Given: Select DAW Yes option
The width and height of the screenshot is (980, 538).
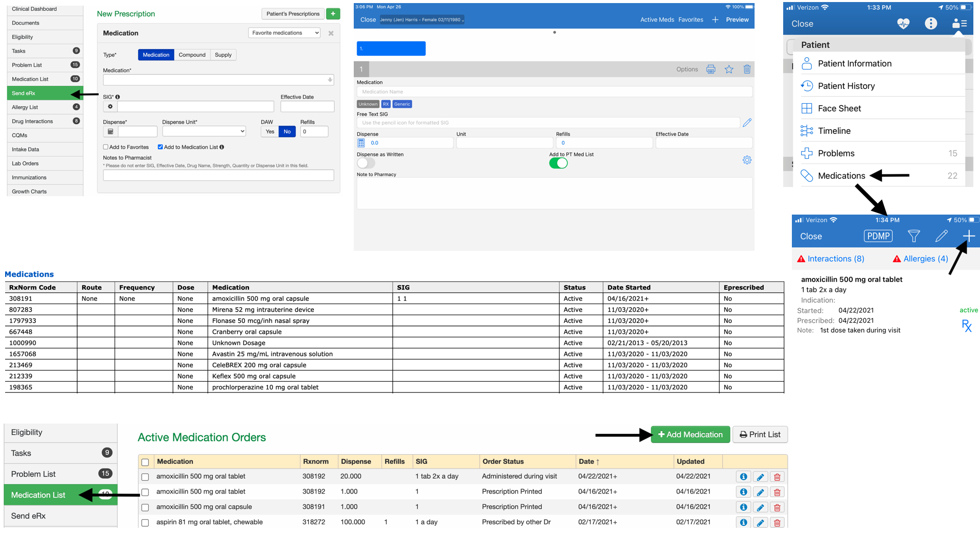Looking at the screenshot, I should (270, 132).
